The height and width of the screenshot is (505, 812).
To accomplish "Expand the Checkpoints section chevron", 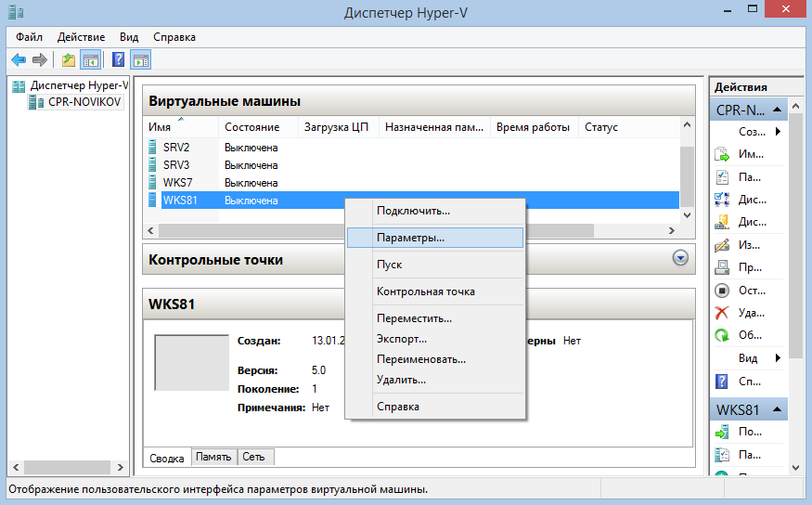I will (681, 260).
